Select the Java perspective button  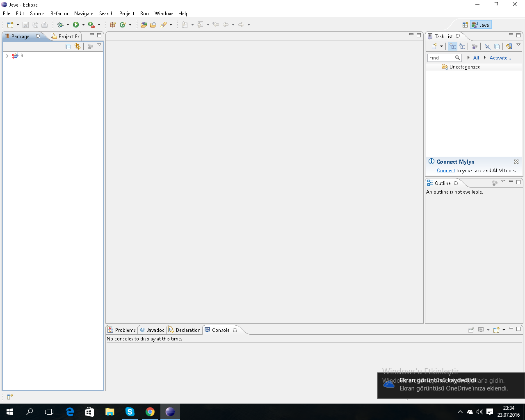coord(481,25)
